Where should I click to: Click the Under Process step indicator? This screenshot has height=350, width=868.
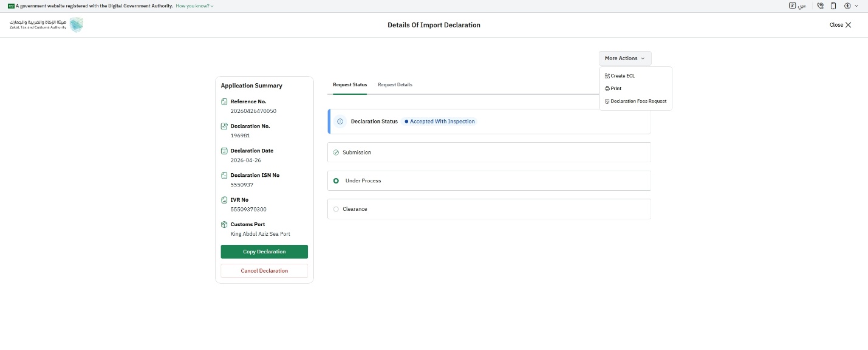coord(337,180)
